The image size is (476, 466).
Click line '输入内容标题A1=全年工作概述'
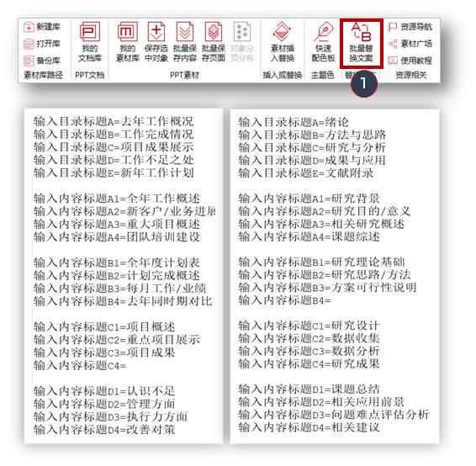[117, 199]
